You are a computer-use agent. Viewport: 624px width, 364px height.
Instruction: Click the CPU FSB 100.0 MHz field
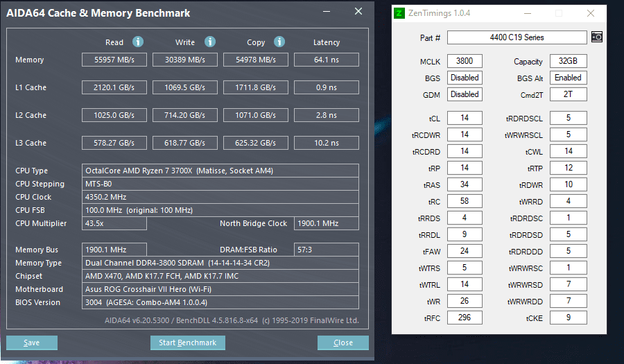coord(220,210)
